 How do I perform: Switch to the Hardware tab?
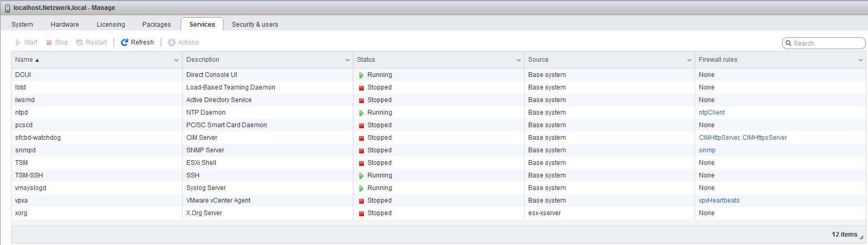tap(65, 25)
